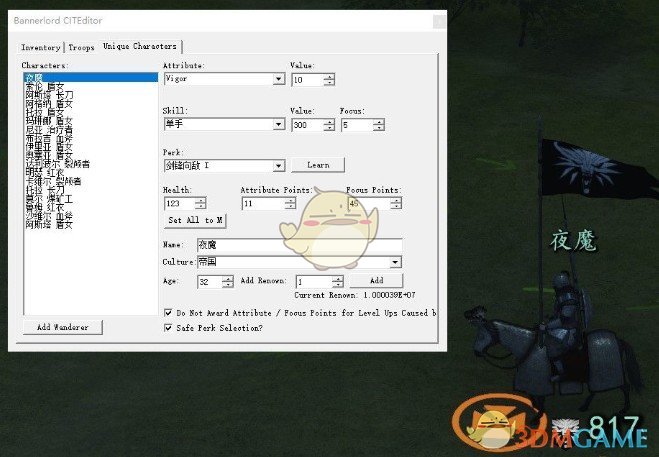
Task: Expand the Perk dropdown showing 剑锋向敌 I
Action: point(278,166)
